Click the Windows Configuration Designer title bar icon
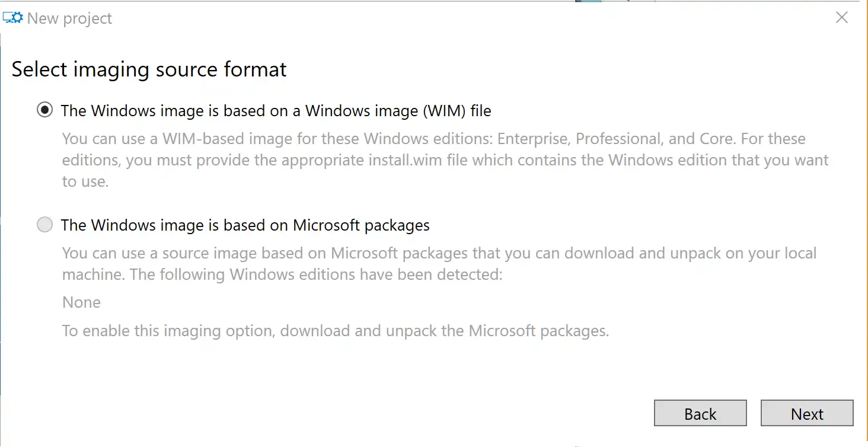Viewport: 868px width, 447px height. [13, 18]
